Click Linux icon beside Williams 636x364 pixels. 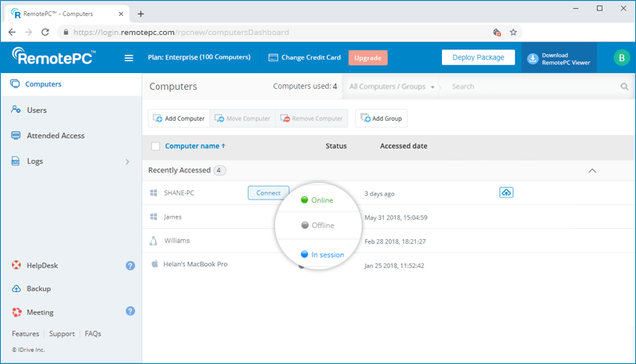coord(153,241)
